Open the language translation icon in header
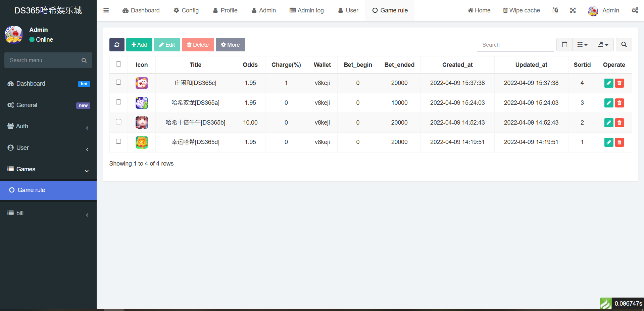The width and height of the screenshot is (644, 311). coord(555,10)
